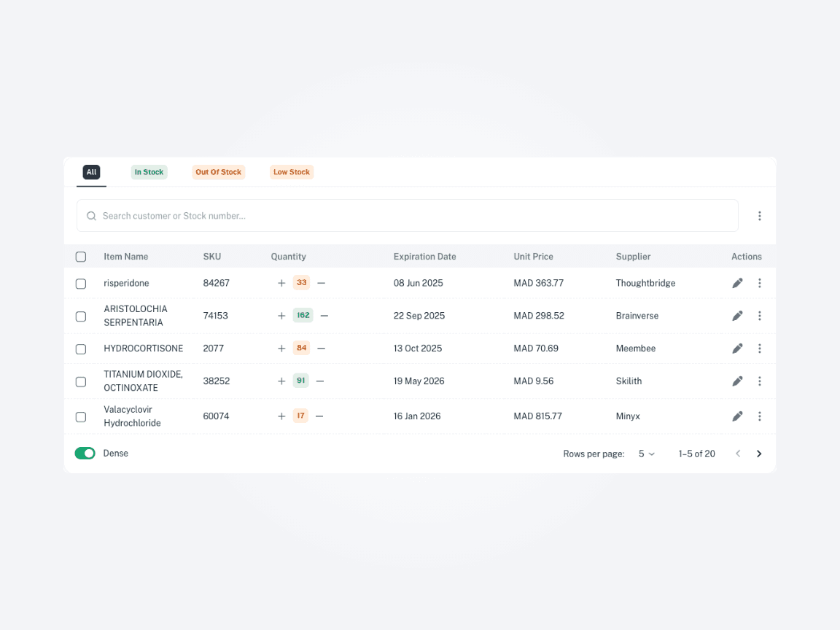Check the box for HYDROCORTISONE row

(x=81, y=349)
